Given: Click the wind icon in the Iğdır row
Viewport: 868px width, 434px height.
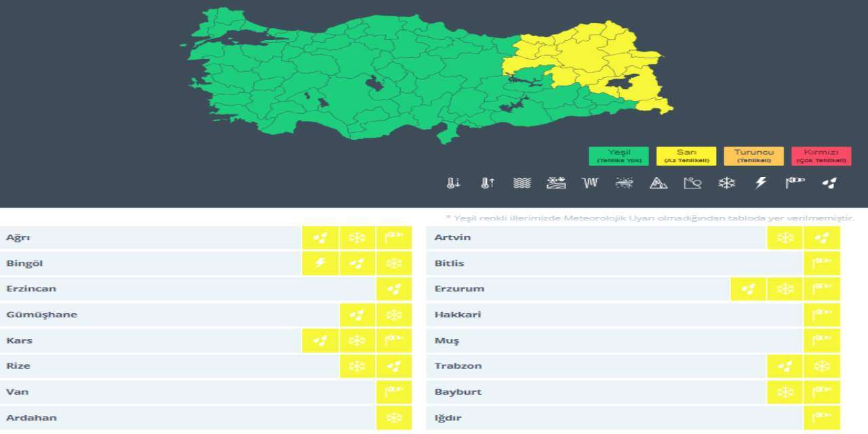Looking at the screenshot, I should (823, 418).
